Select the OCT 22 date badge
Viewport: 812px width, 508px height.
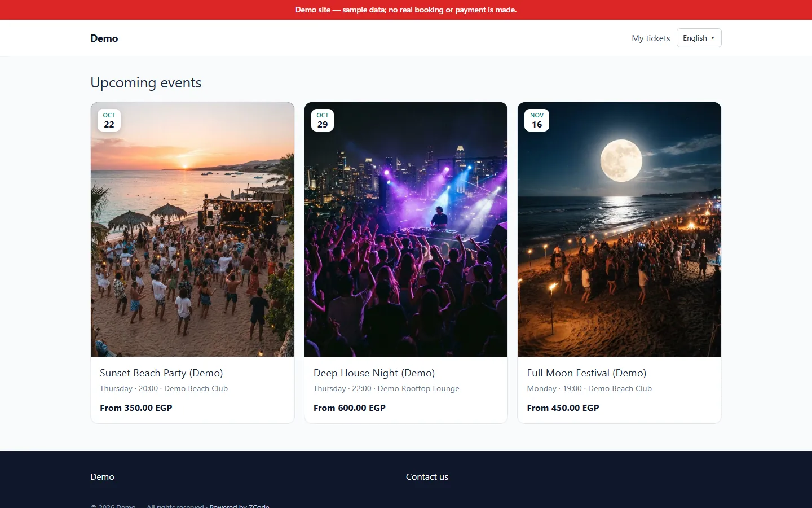pos(109,120)
